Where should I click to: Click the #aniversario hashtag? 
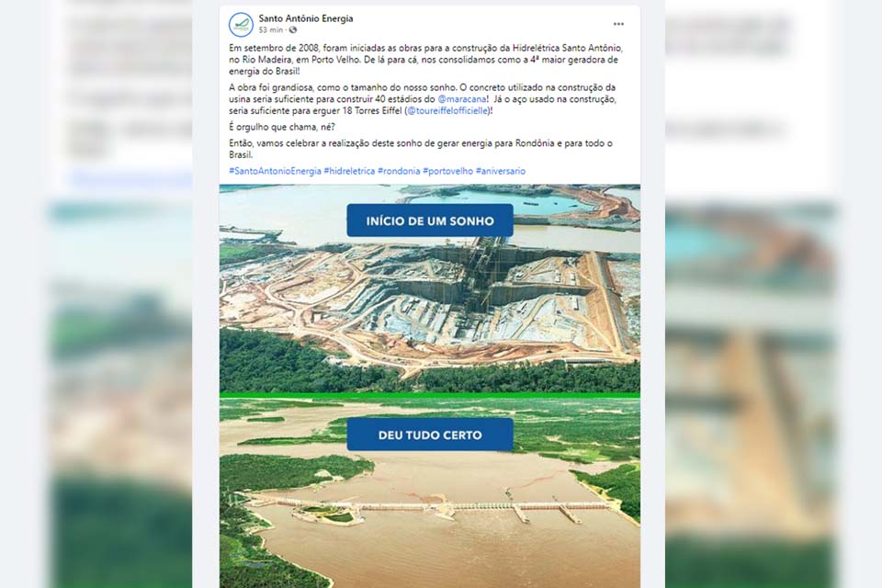coord(501,171)
